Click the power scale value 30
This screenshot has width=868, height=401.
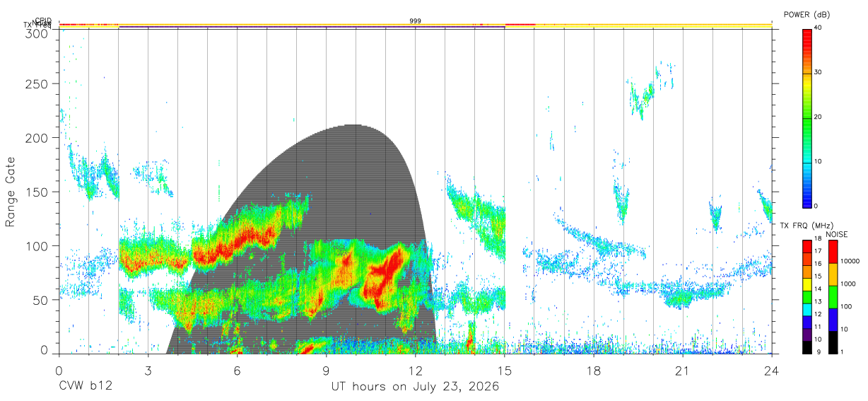819,72
